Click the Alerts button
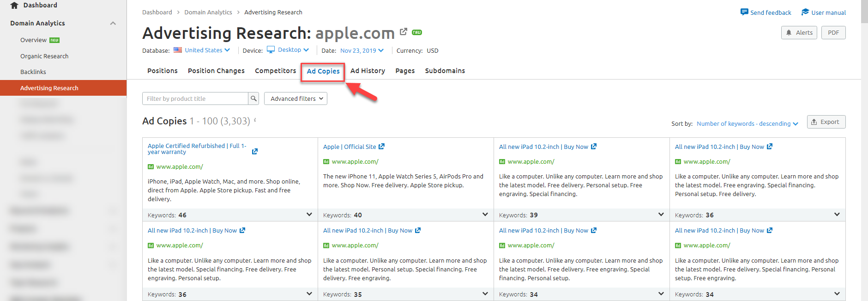 pos(799,33)
